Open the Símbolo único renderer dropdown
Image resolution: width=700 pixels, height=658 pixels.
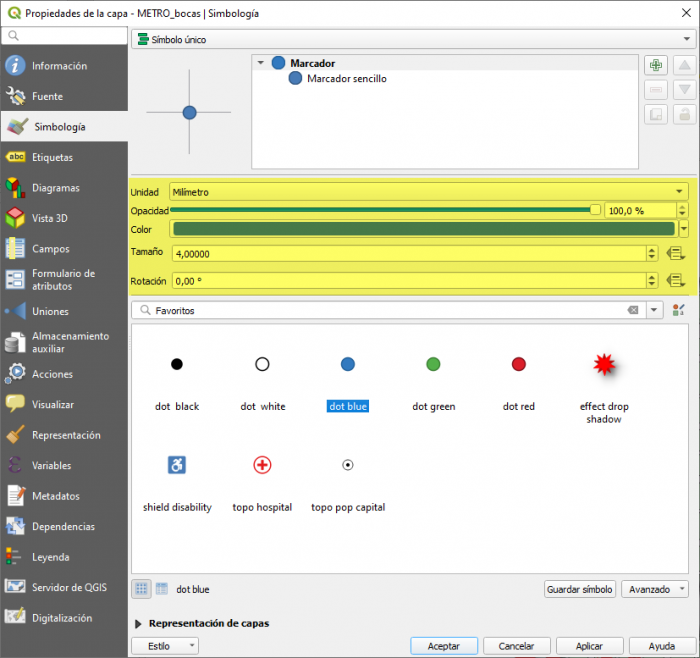[x=410, y=40]
